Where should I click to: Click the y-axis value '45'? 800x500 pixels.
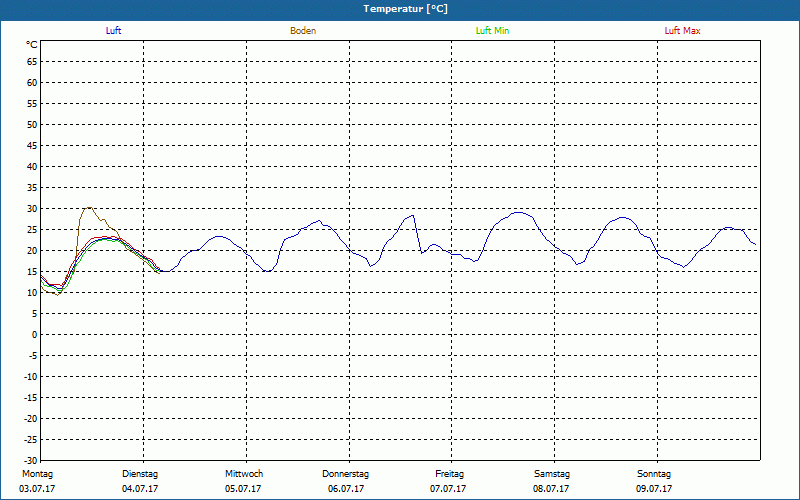point(32,146)
